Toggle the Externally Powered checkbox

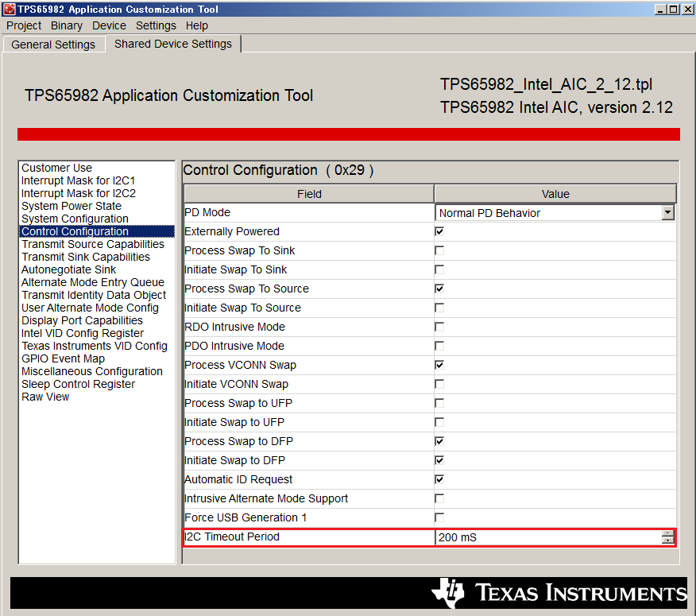pyautogui.click(x=439, y=231)
